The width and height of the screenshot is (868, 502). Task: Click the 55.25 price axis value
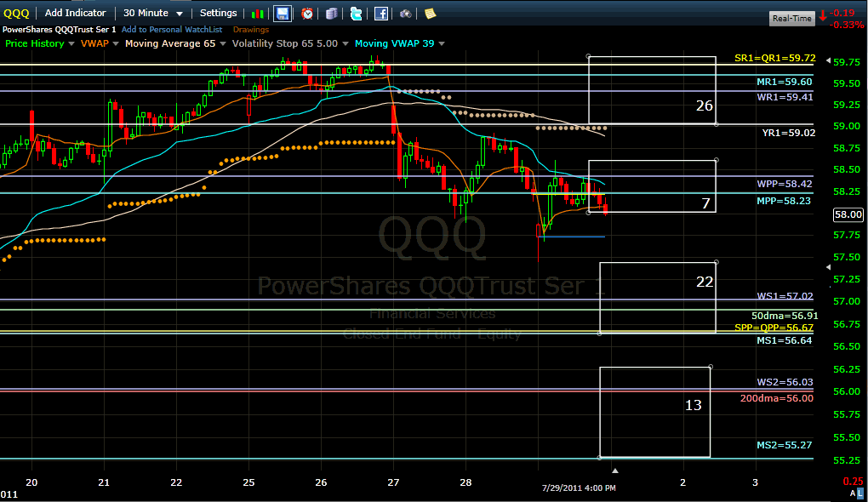pyautogui.click(x=847, y=460)
